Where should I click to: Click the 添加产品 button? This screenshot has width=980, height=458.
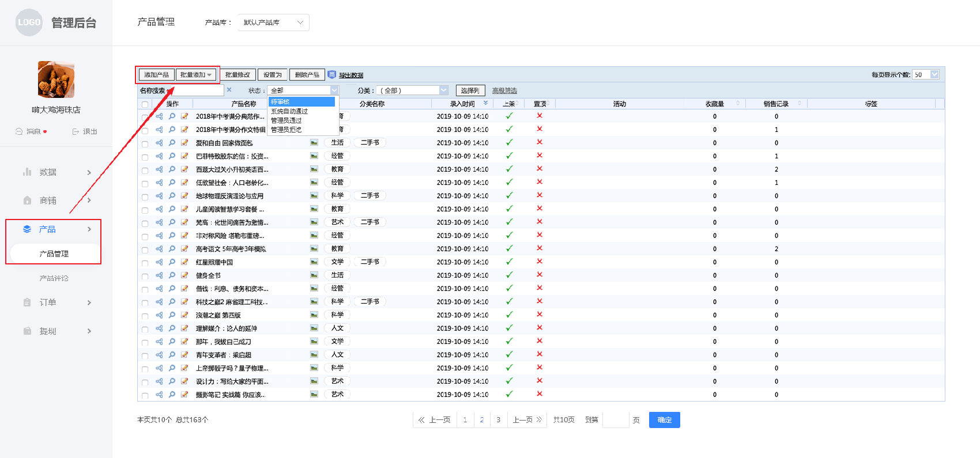click(x=156, y=75)
